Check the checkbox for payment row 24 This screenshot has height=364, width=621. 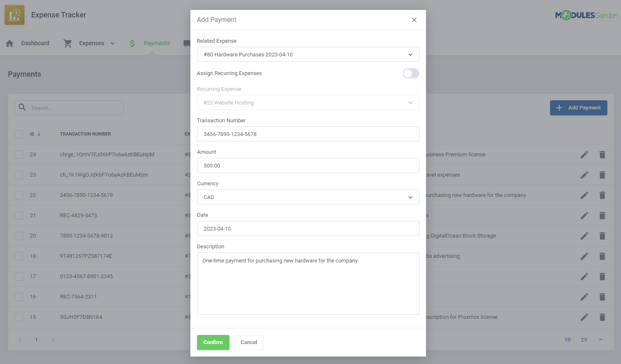tap(19, 154)
